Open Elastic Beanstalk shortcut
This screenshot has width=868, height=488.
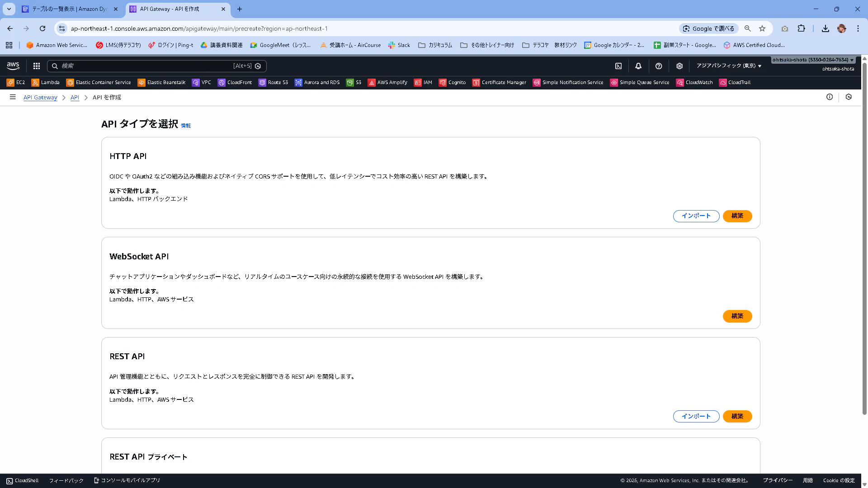click(162, 83)
